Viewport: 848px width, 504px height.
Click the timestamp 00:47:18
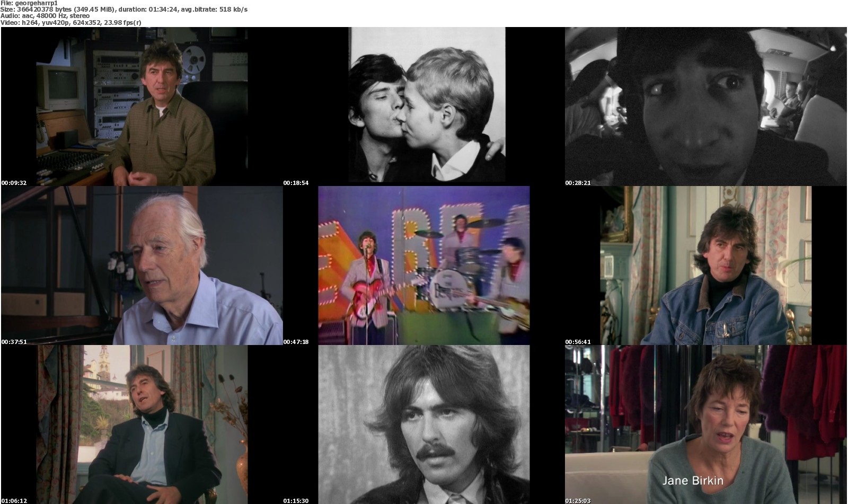[296, 342]
